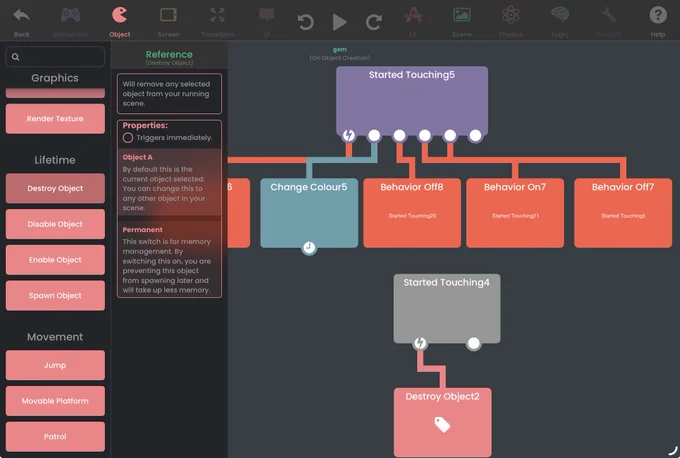
Task: Add a Movable Platform behavior
Action: [55, 401]
